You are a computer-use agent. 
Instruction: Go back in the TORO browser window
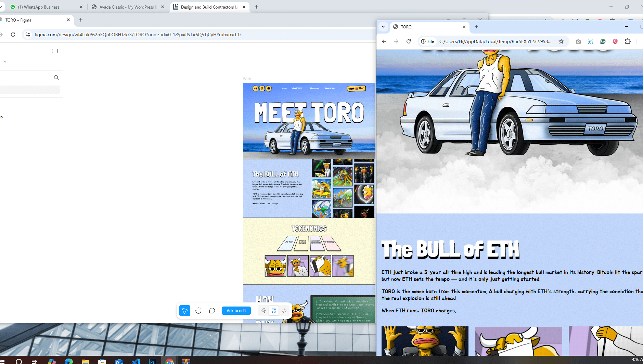[x=384, y=41]
